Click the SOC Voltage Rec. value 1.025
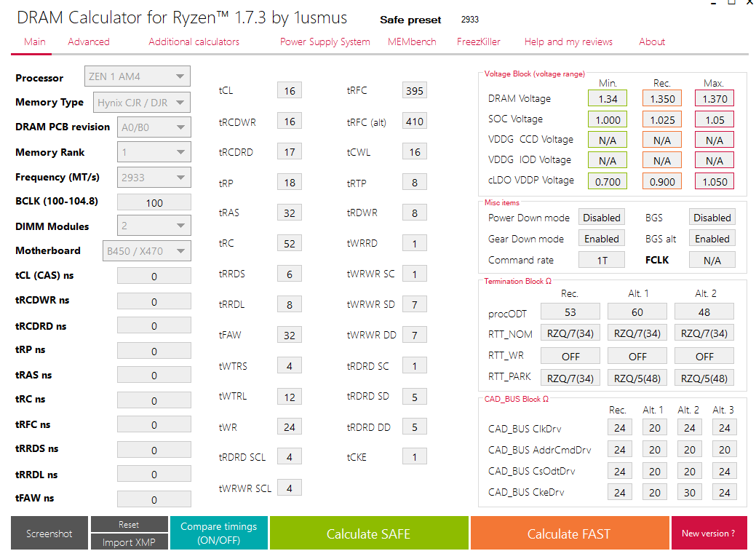 click(x=662, y=119)
